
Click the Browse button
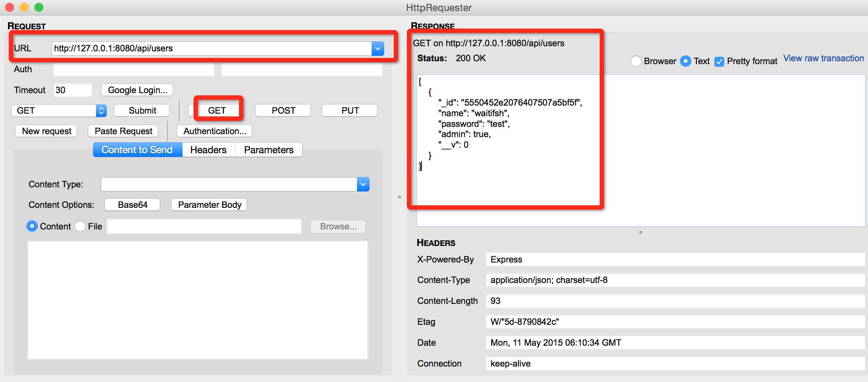pyautogui.click(x=338, y=227)
